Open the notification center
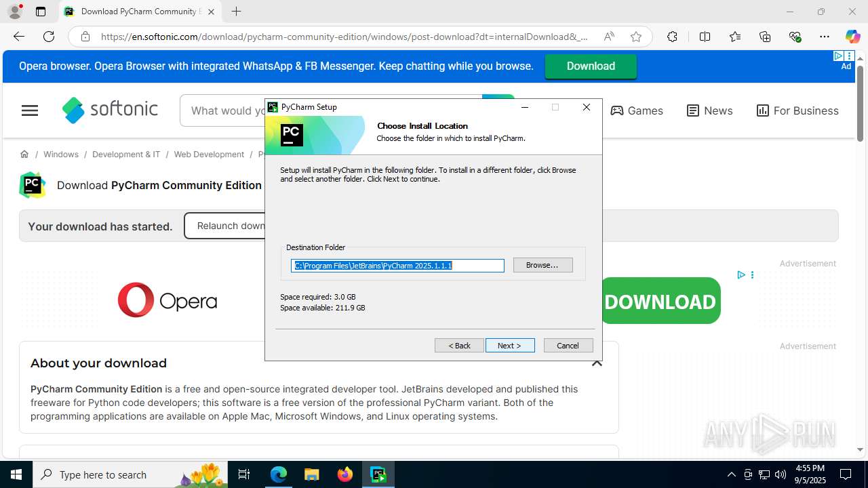 846,474
